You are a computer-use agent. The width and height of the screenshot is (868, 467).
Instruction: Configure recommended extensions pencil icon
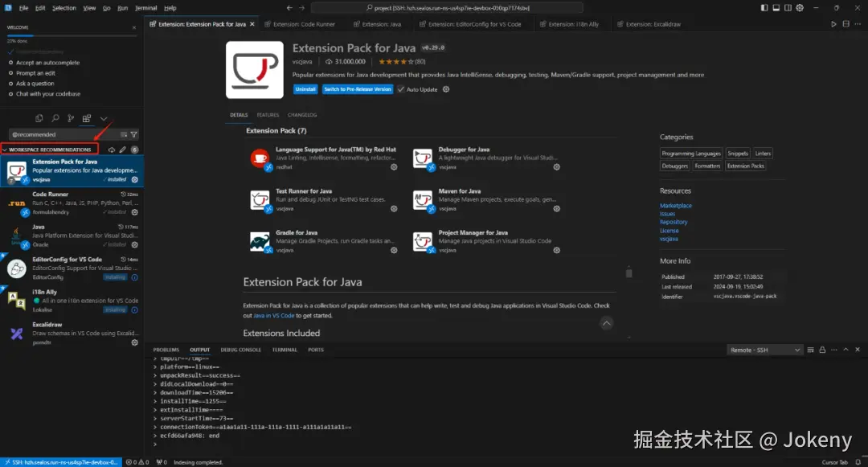122,150
